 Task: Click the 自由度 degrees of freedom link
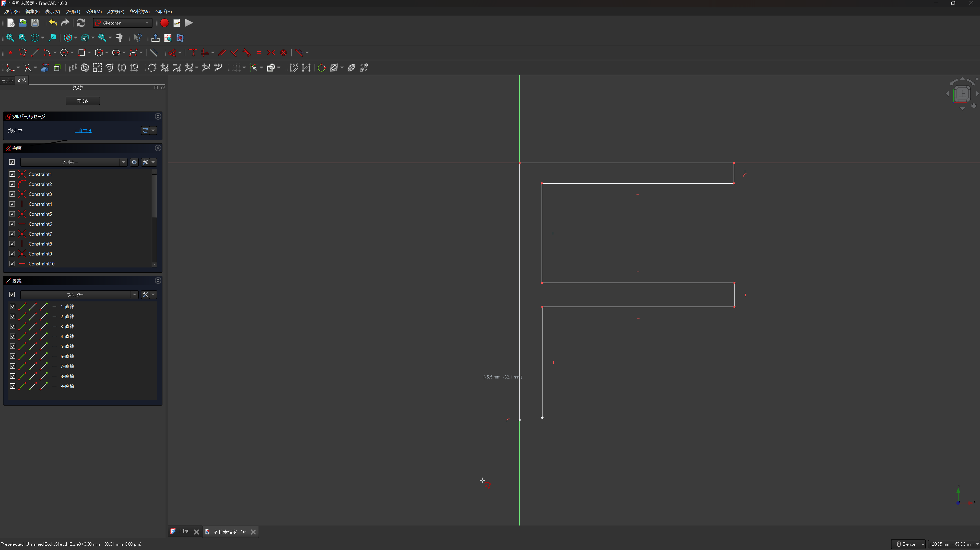pyautogui.click(x=83, y=130)
